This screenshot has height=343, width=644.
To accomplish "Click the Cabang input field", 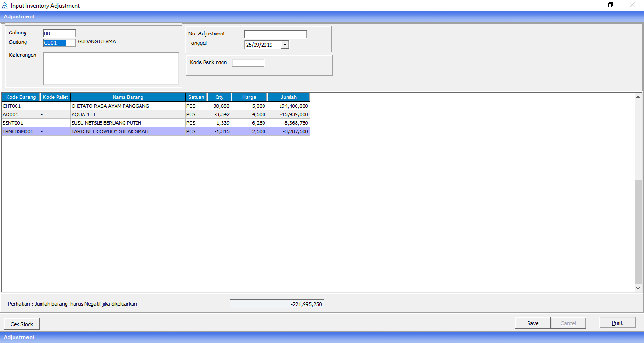I will [x=59, y=33].
